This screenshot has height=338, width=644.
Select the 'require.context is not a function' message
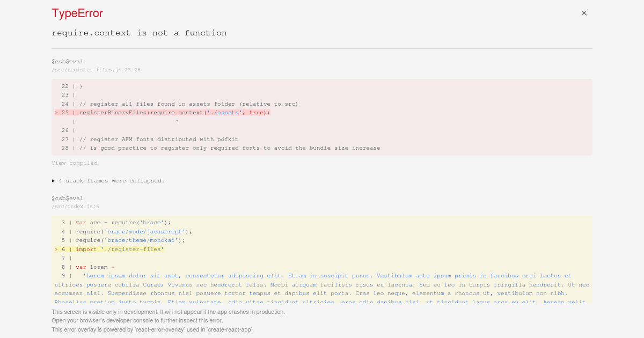[139, 33]
